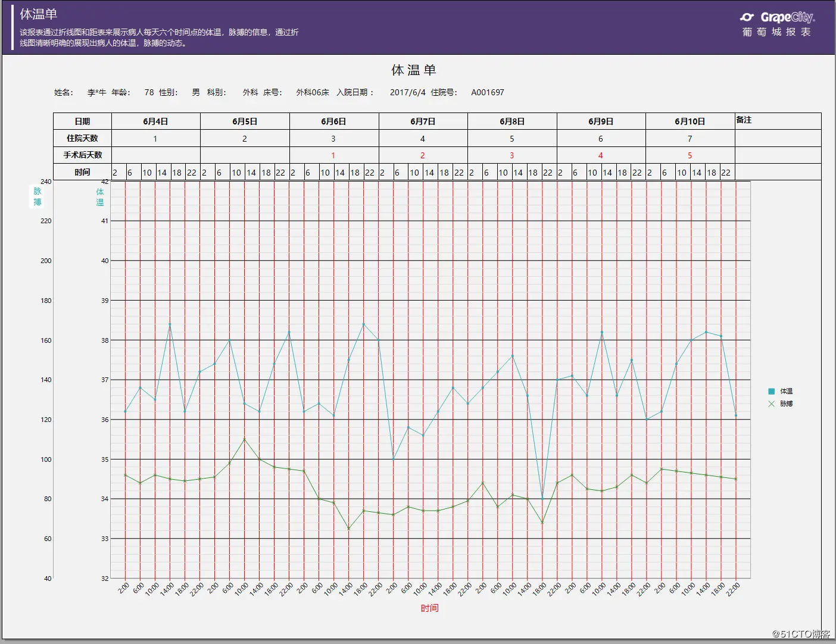The image size is (836, 644).
Task: Click the green 脉搏 legend cross marker
Action: point(772,404)
